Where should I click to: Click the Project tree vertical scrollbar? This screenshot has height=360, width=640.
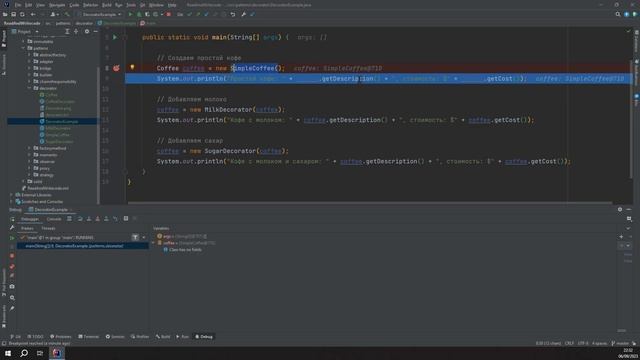pyautogui.click(x=98, y=135)
